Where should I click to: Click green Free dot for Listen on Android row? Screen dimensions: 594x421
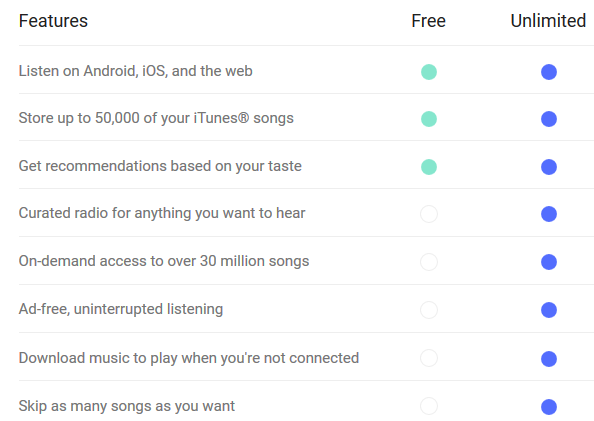429,72
